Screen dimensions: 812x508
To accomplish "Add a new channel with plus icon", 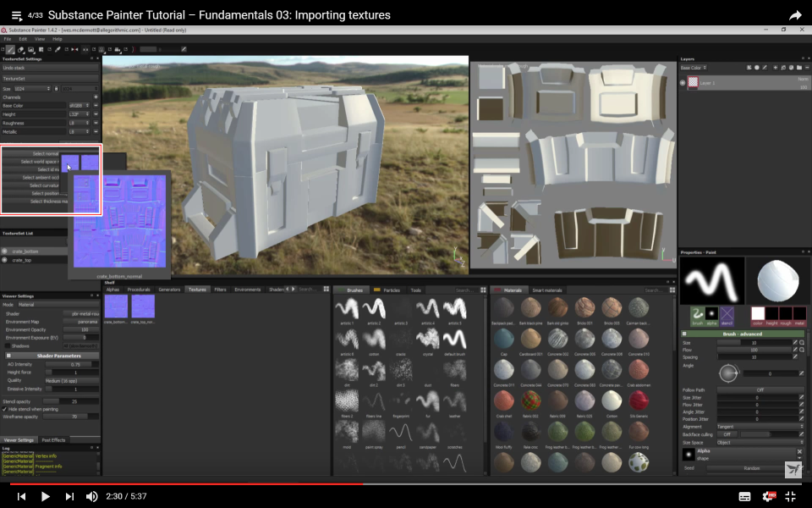I will 96,97.
